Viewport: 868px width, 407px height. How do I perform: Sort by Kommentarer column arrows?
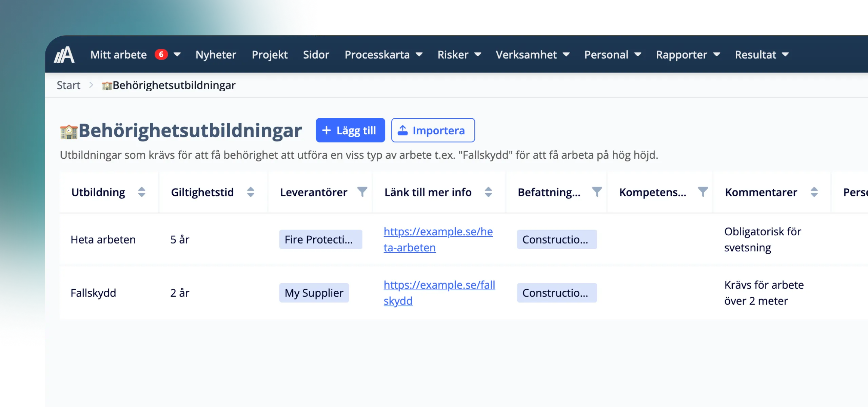pos(814,192)
